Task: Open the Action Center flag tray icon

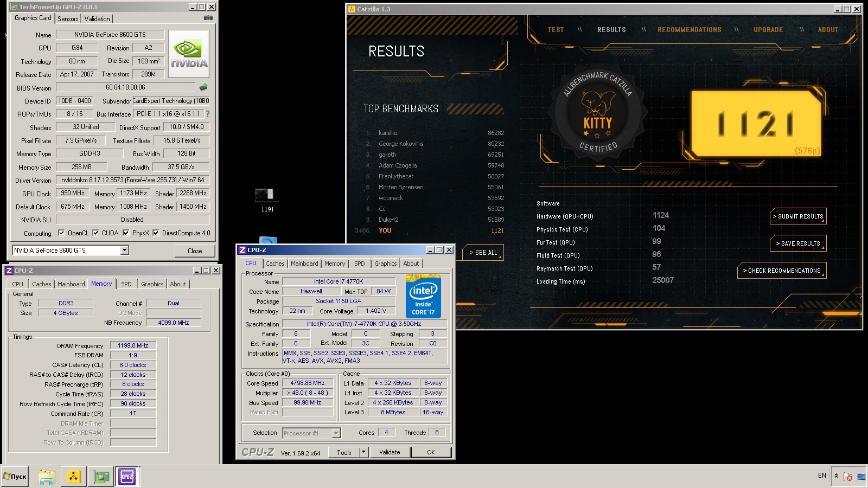Action: 848,477
